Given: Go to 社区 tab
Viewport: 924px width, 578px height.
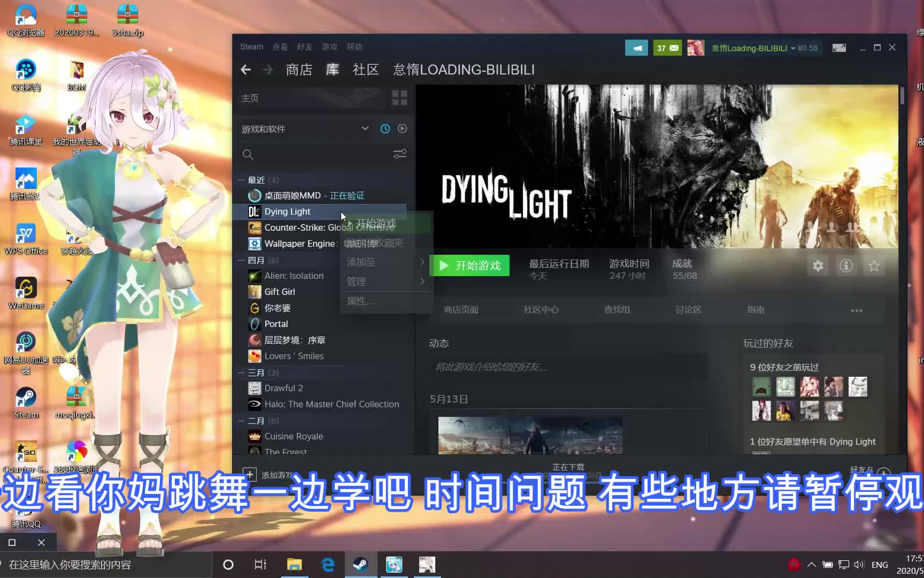Looking at the screenshot, I should [x=366, y=70].
